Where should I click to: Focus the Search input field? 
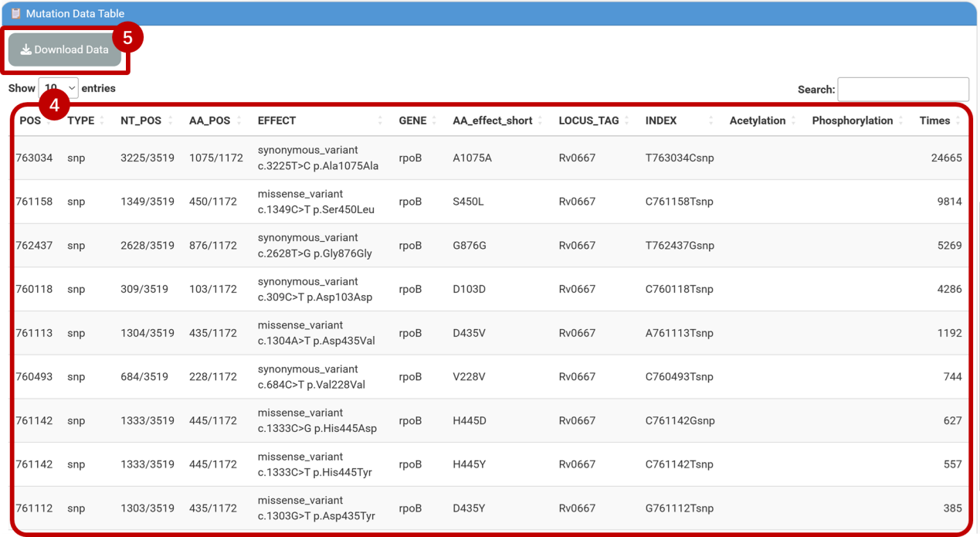(x=903, y=90)
